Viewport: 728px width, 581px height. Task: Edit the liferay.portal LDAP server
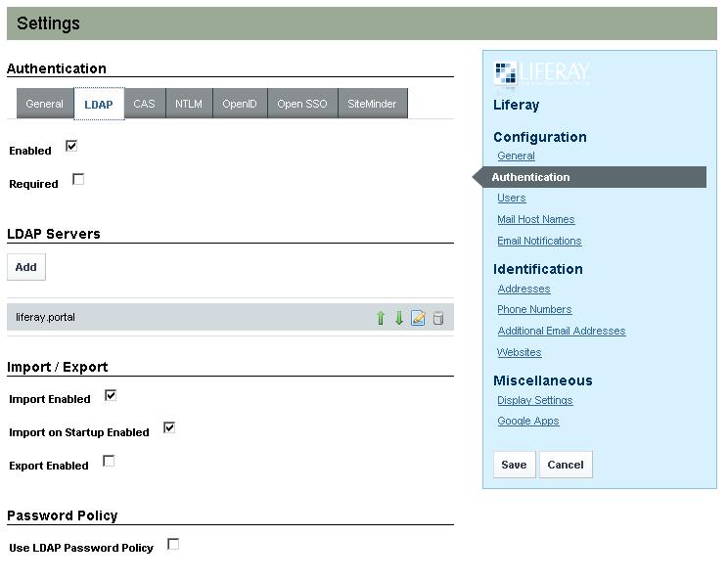pos(418,318)
